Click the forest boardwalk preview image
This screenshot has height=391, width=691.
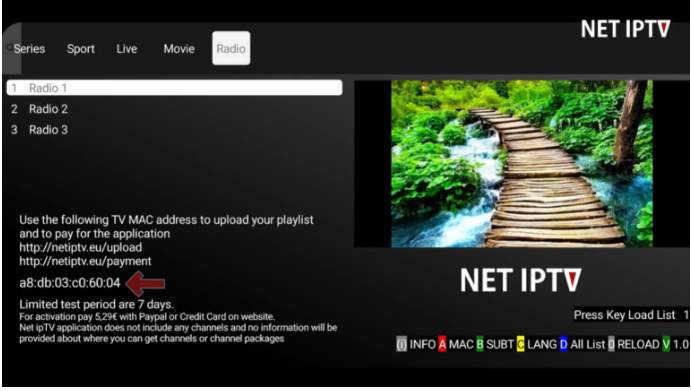(522, 164)
